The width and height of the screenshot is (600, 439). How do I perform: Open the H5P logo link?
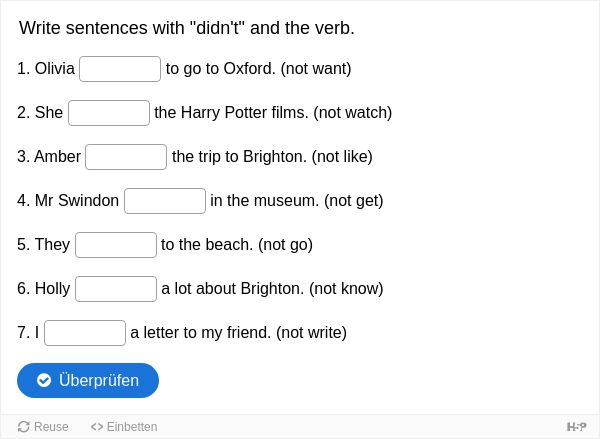(x=576, y=427)
